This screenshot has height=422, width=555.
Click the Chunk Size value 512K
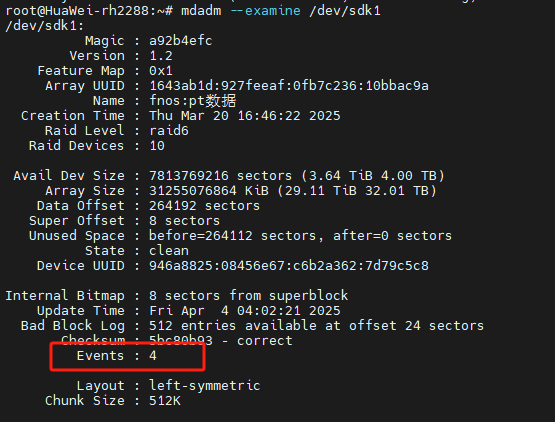click(x=165, y=400)
